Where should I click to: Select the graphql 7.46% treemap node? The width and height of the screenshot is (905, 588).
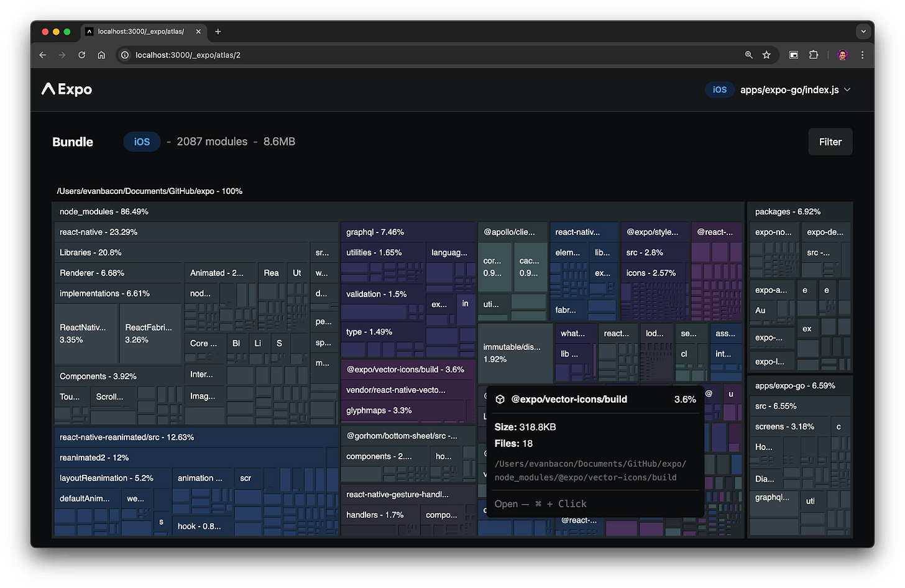click(375, 232)
